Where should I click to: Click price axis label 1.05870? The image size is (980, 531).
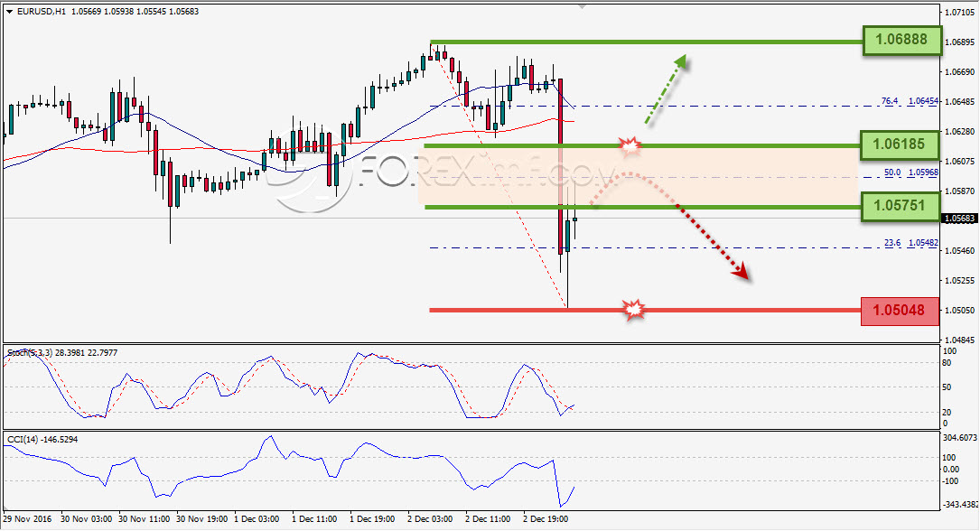click(960, 191)
